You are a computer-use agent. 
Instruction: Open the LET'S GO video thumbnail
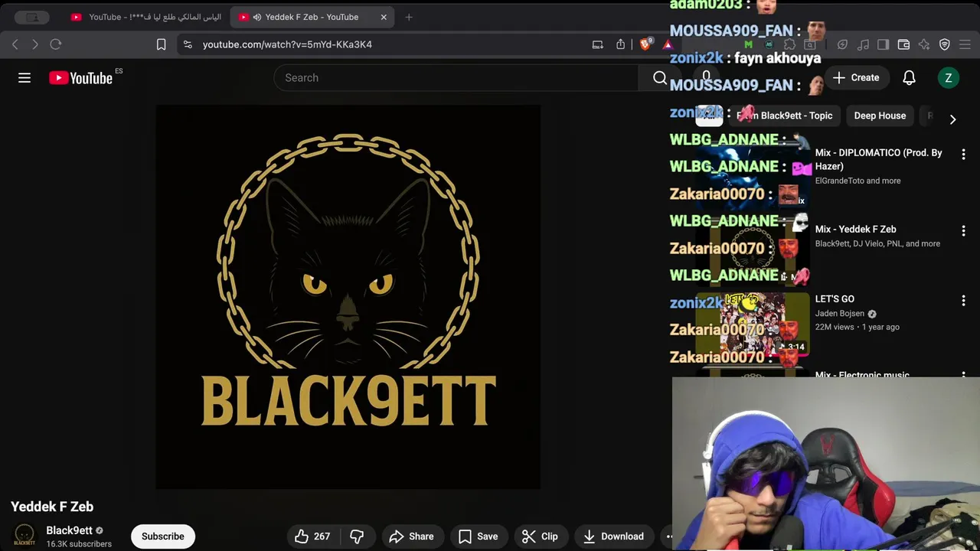(x=752, y=324)
